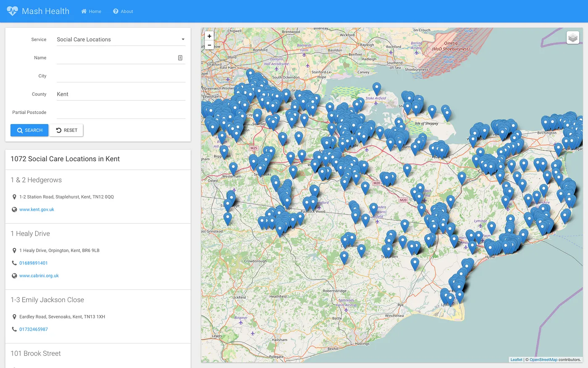Click the Hedgerows address location pin icon
This screenshot has width=588, height=368.
click(14, 197)
